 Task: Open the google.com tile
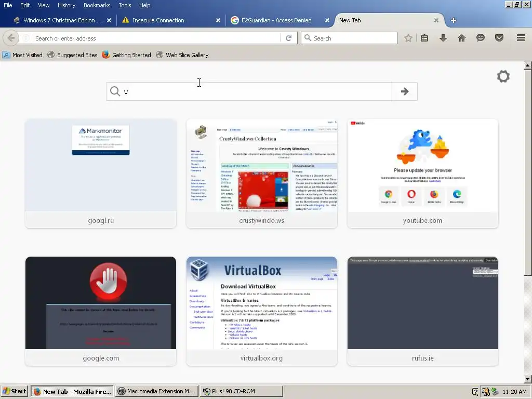(x=101, y=311)
